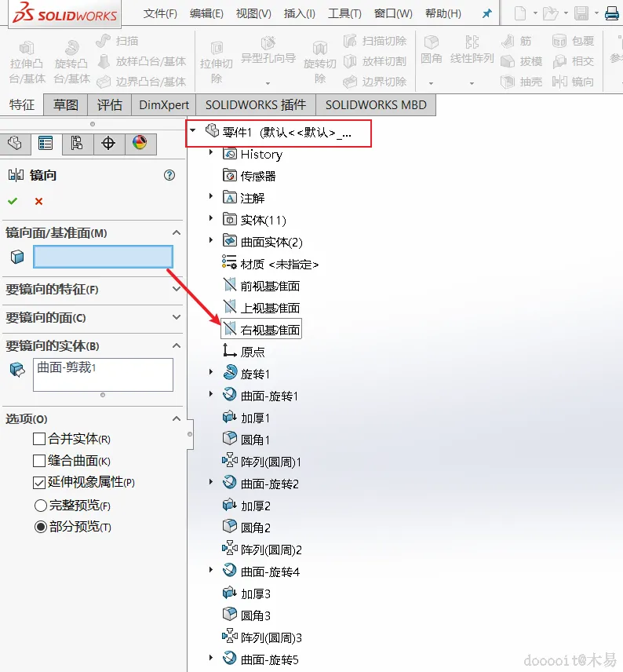Enable 缝合曲面 checkbox
This screenshot has height=672, width=623.
(x=39, y=461)
